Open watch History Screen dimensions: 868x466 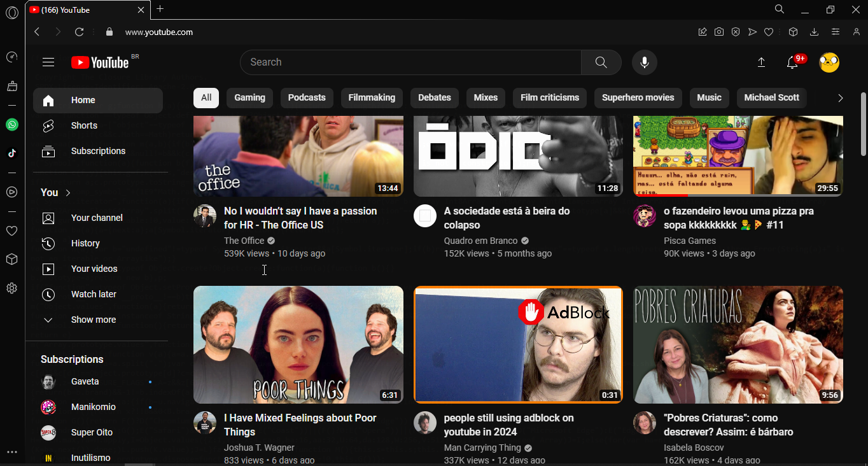click(98, 243)
